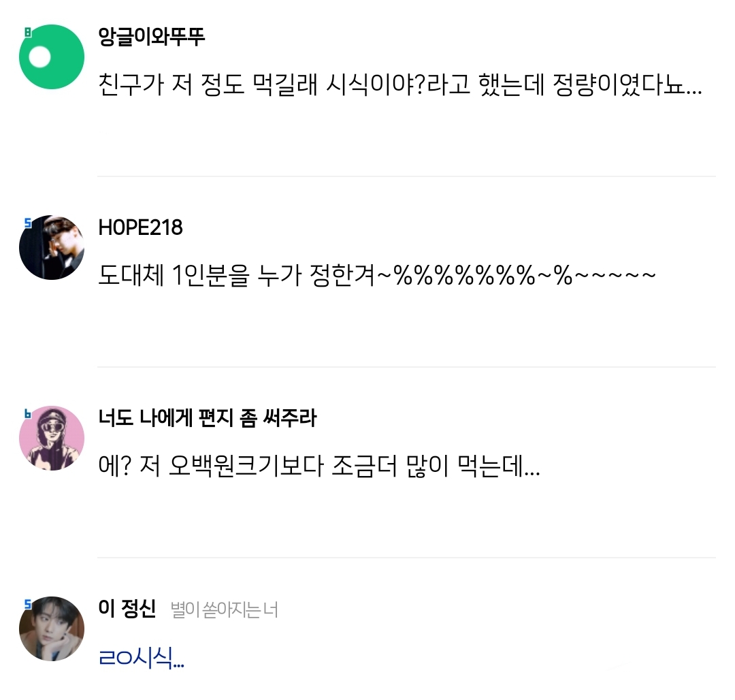Image resolution: width=735 pixels, height=700 pixels.
Task: Visit the 앙글이와뚜뚜 username
Action: [x=151, y=36]
